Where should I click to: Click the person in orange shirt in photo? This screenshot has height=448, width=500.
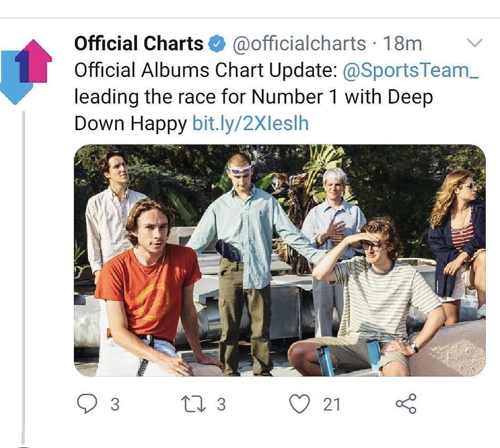click(150, 287)
